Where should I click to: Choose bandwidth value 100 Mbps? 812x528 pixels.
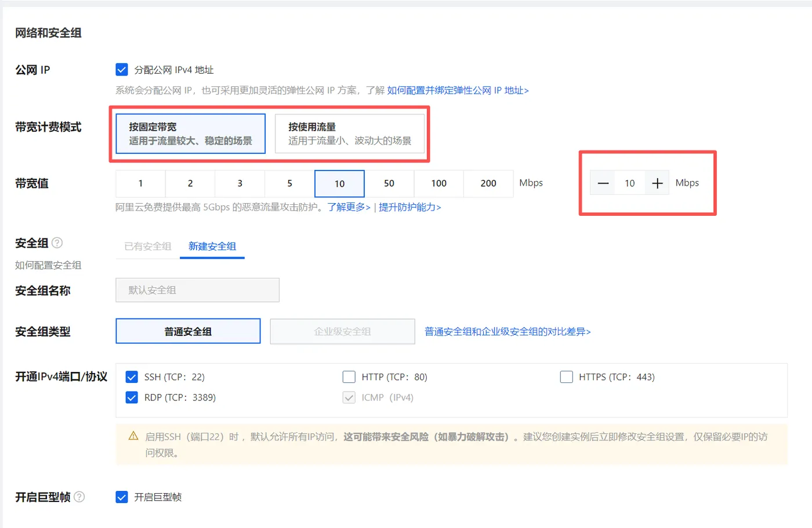click(439, 183)
